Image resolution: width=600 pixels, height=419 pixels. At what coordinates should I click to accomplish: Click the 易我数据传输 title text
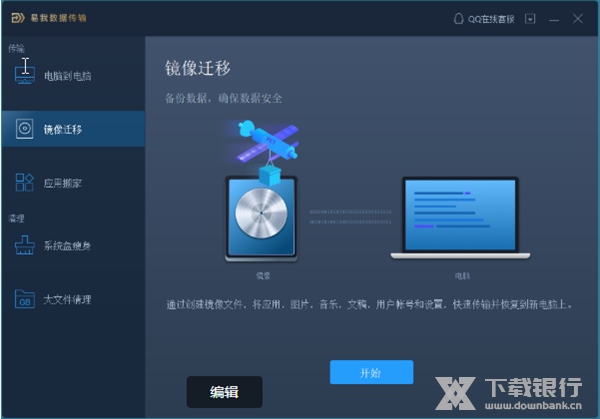(x=59, y=18)
